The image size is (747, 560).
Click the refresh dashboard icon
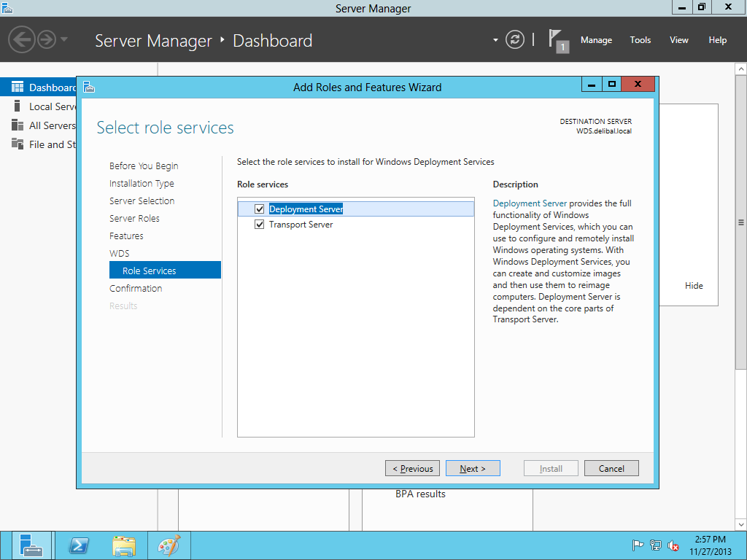click(515, 39)
